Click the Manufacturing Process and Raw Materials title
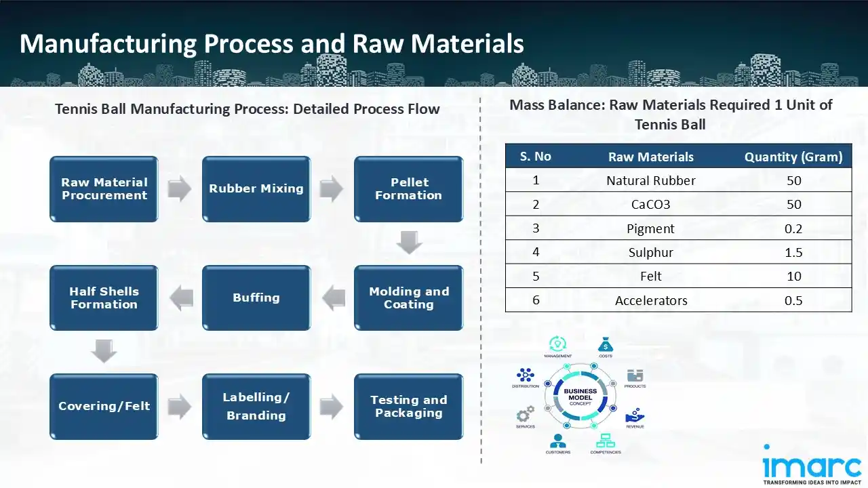The image size is (868, 488). (271, 43)
